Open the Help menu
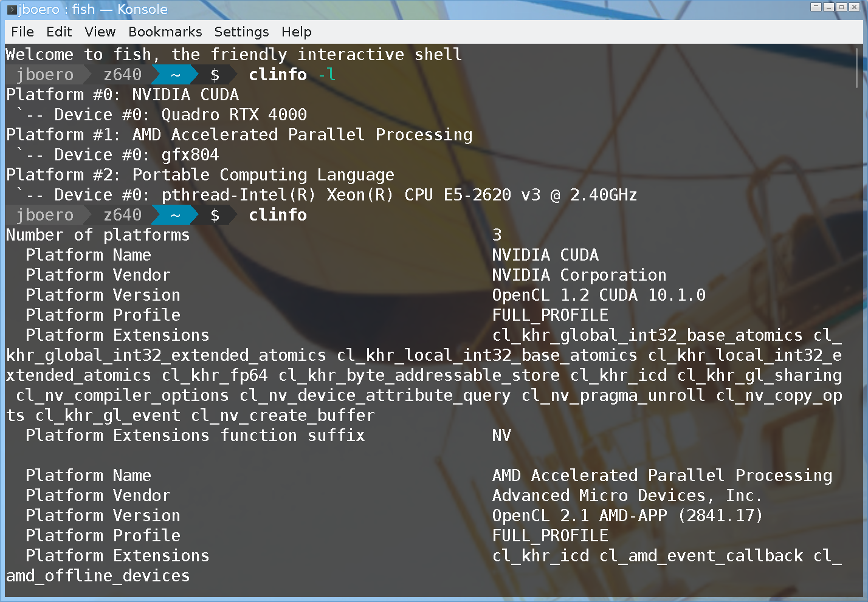The width and height of the screenshot is (868, 602). (x=297, y=32)
